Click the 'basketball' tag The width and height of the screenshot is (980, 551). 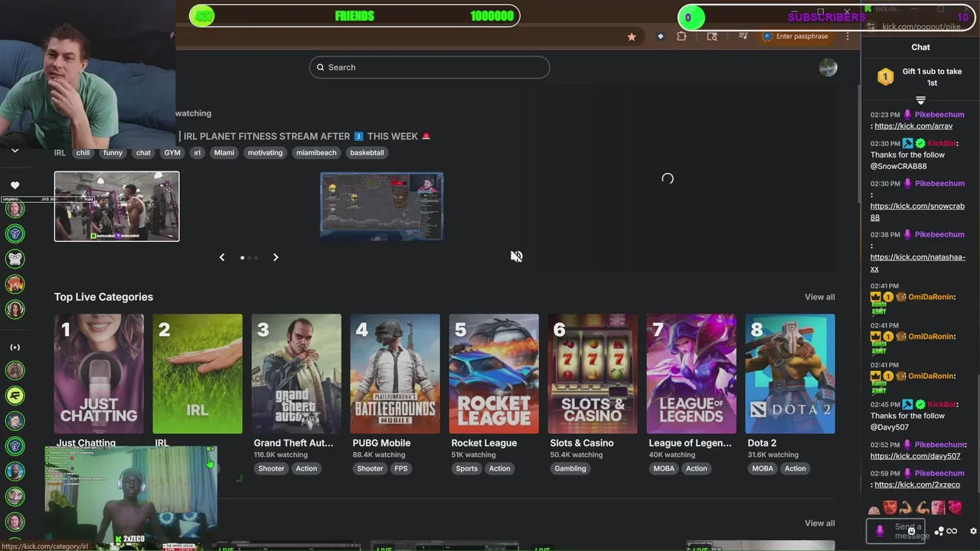(x=367, y=152)
